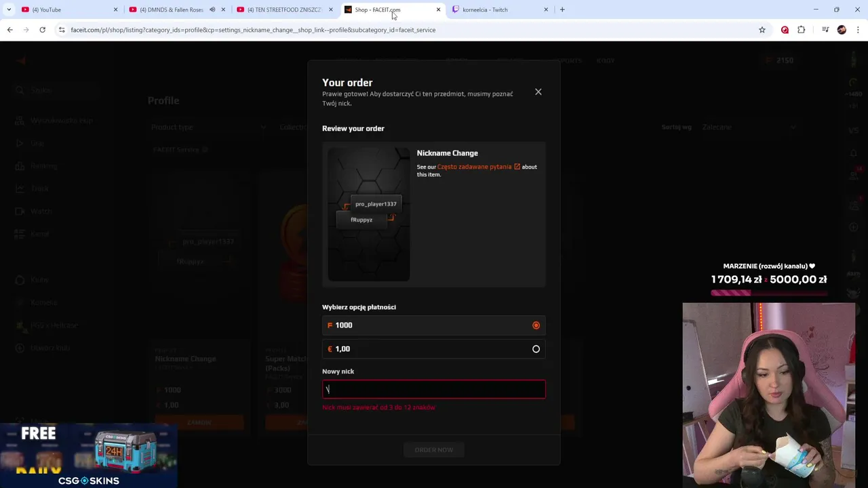Open the Chrome profile avatar
Image resolution: width=868 pixels, height=488 pixels.
(x=842, y=30)
